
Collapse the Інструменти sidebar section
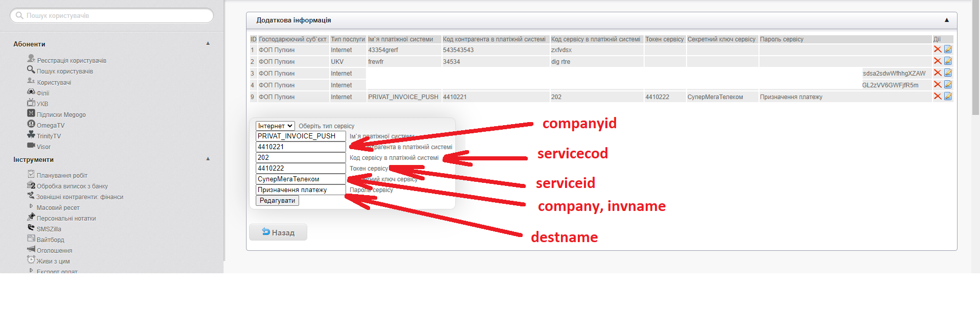(208, 159)
